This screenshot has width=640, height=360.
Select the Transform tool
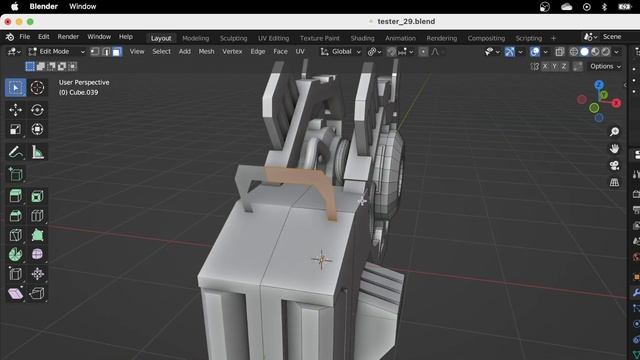tap(37, 129)
